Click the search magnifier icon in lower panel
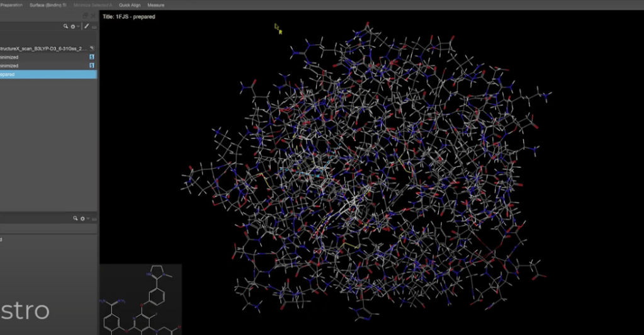Viewport: 644px width, 335px height. (x=75, y=219)
